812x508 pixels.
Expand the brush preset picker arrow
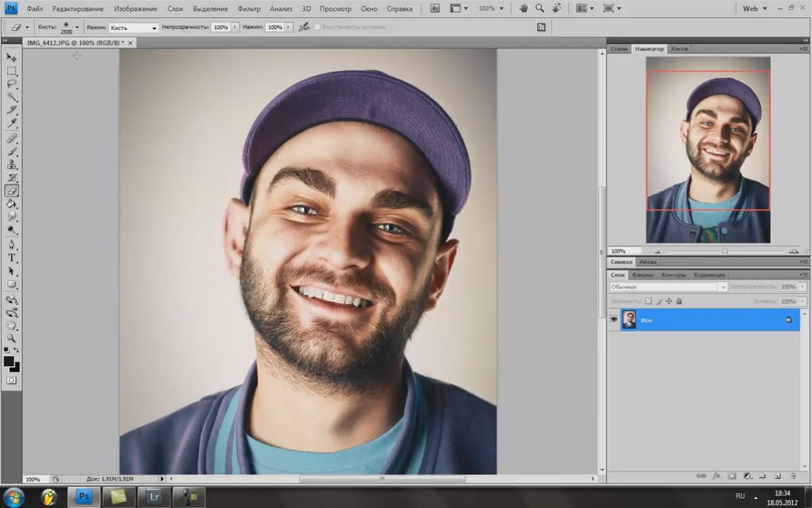click(76, 27)
